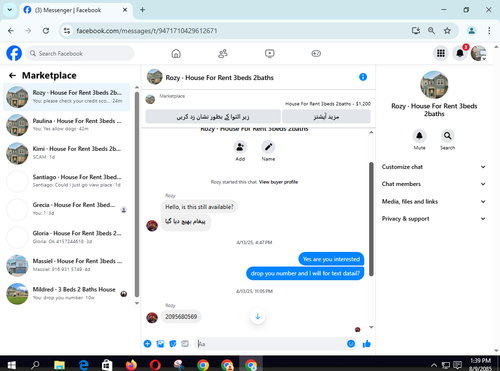Click the Hello, is this still available message
Screen dimensions: 500x371
199,207
